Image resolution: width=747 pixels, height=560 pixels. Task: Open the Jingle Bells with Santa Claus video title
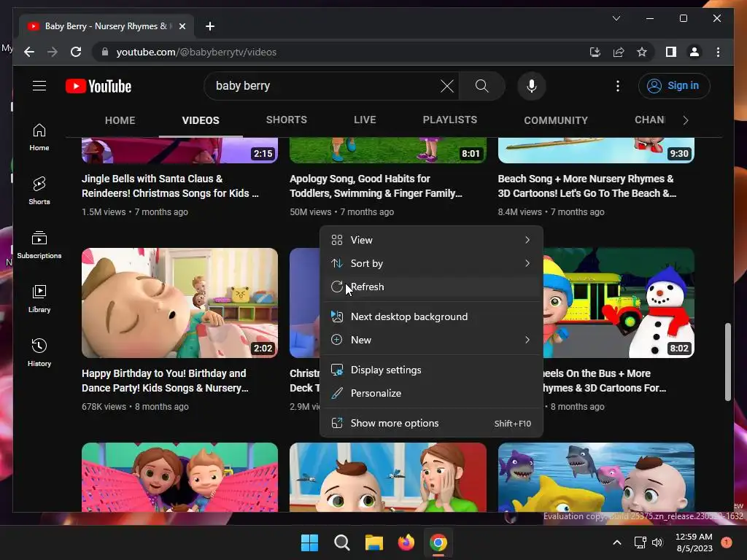coord(170,186)
